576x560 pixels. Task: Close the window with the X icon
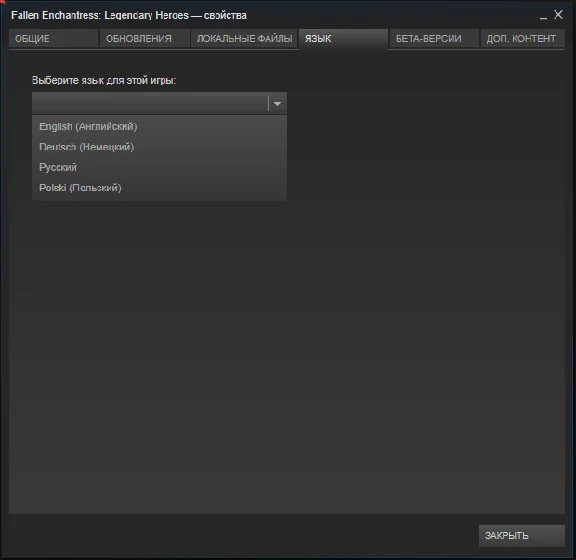[558, 15]
